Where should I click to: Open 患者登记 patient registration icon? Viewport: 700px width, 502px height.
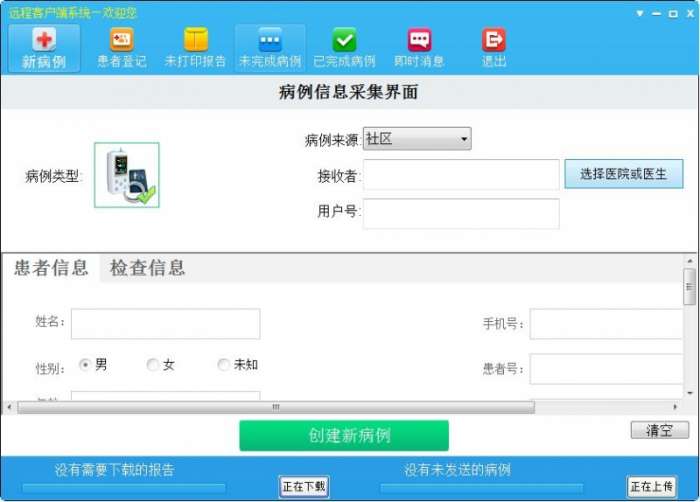click(122, 48)
